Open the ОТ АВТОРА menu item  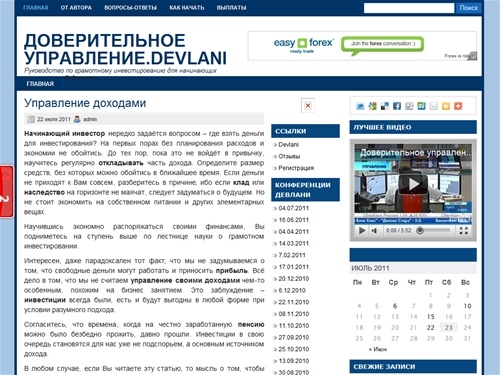coord(76,7)
